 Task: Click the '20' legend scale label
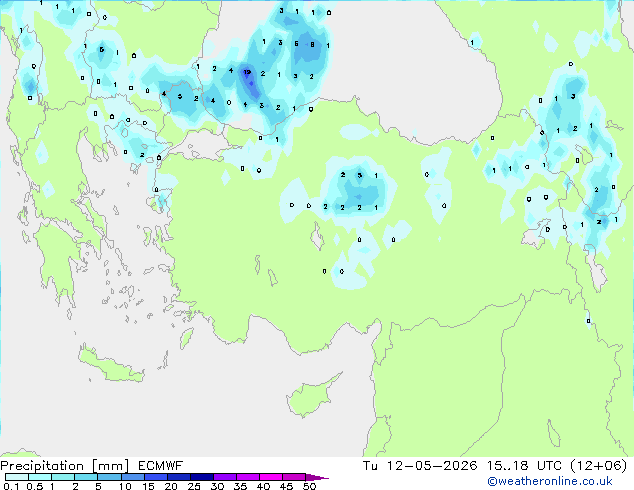coord(171,486)
